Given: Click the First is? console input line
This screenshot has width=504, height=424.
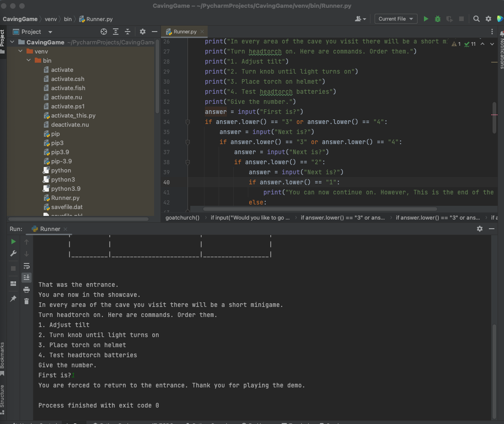Looking at the screenshot, I should pyautogui.click(x=55, y=375).
